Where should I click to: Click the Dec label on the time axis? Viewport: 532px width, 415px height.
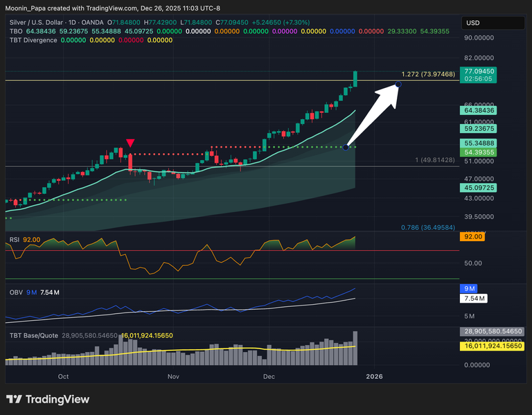267,377
